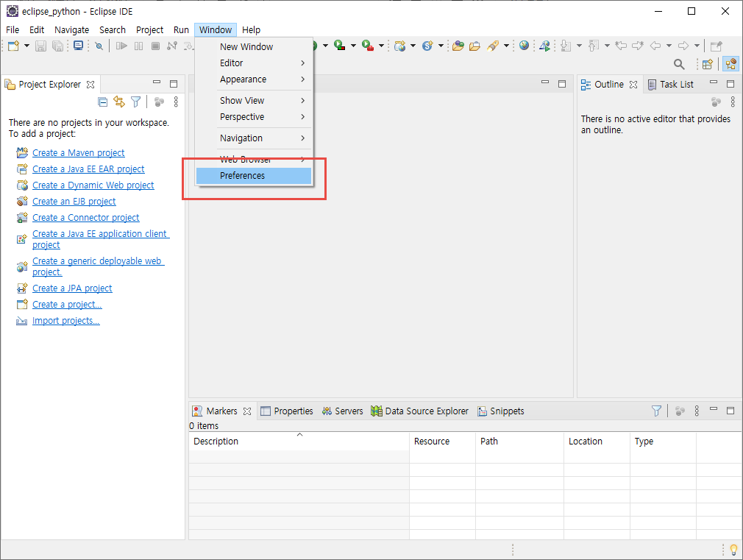Screen dimensions: 743x560
Task: Open the terminal monitor toolbar icon
Action: point(78,46)
